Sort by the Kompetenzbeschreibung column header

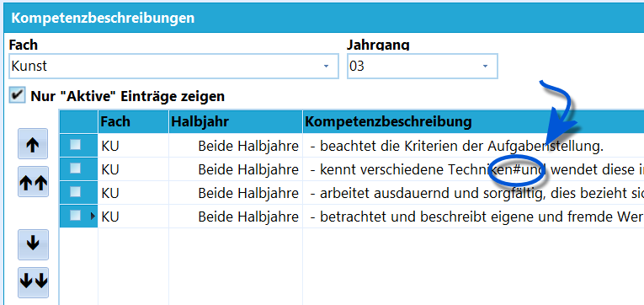tap(473, 121)
